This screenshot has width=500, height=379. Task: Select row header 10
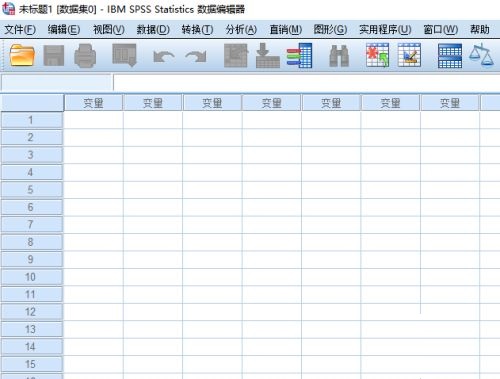[x=32, y=277]
